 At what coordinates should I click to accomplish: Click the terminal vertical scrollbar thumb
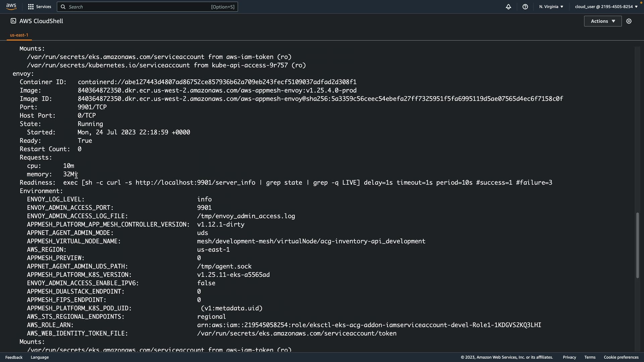[x=637, y=245]
